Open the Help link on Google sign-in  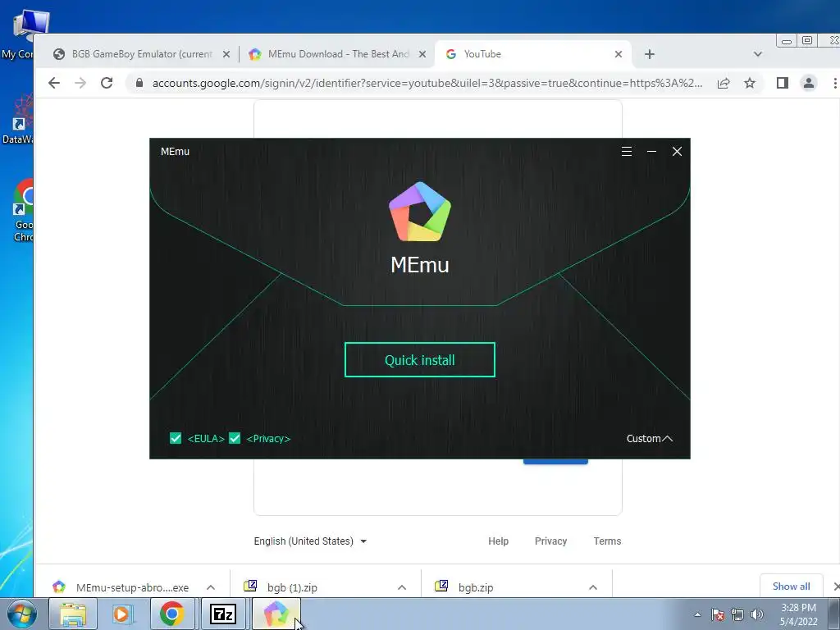tap(498, 541)
